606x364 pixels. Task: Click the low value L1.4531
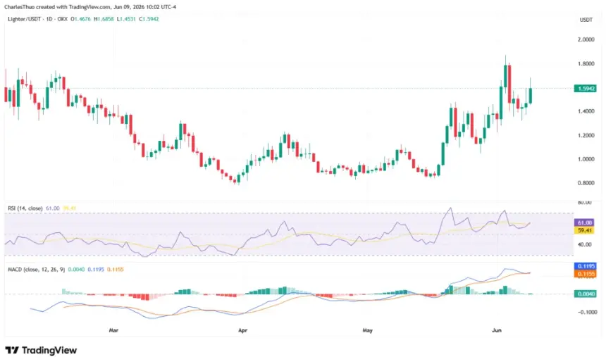point(126,19)
